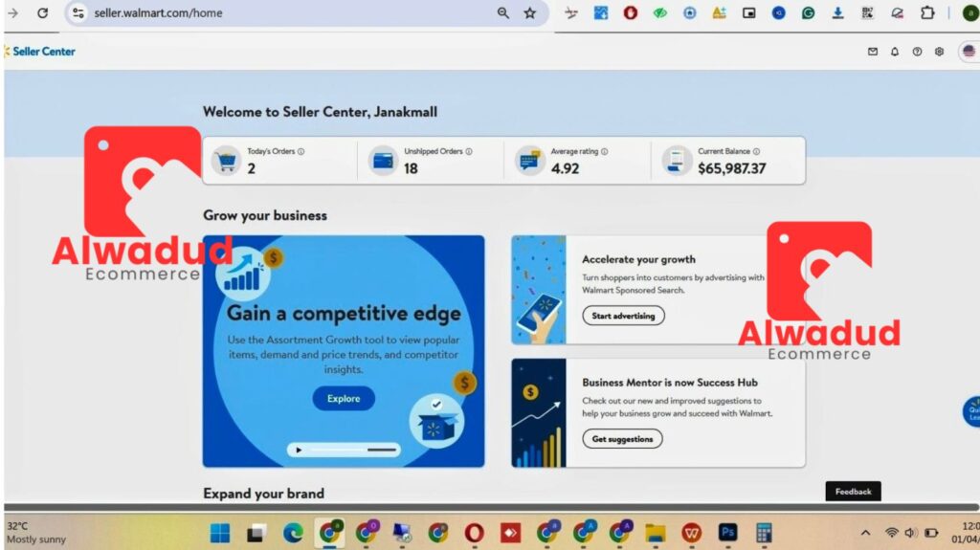Click the Start advertising button
The width and height of the screenshot is (980, 550).
click(x=623, y=316)
